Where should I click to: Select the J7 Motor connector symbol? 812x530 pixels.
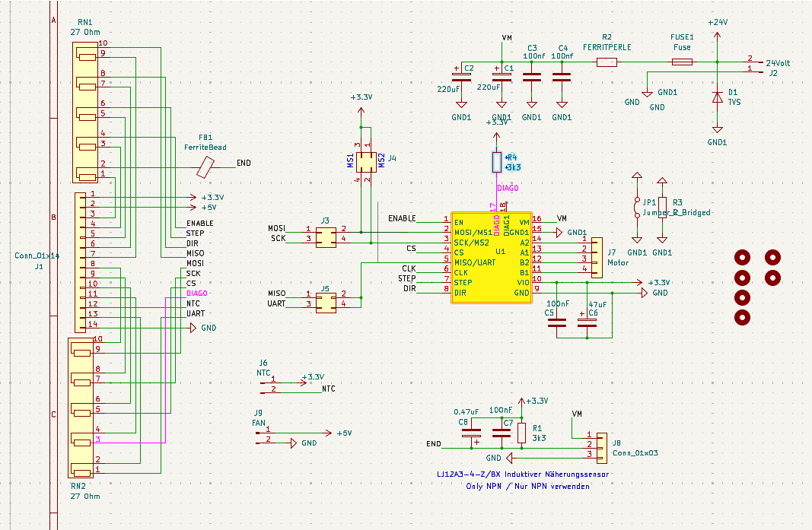pos(597,258)
